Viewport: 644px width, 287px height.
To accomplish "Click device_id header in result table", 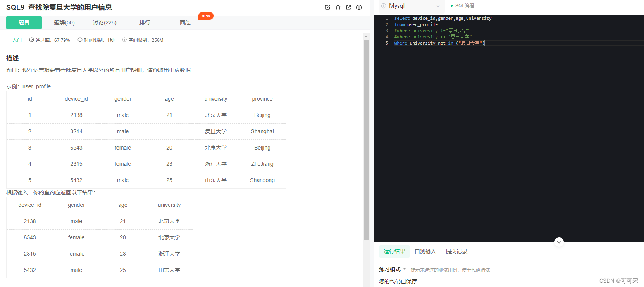I will tap(30, 205).
